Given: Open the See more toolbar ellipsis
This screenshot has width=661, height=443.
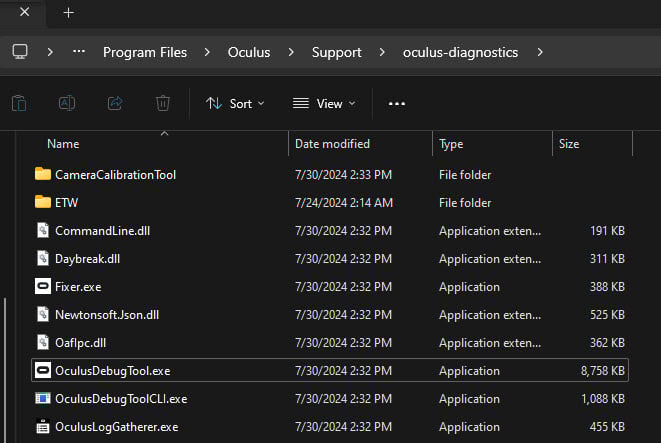Looking at the screenshot, I should 397,104.
